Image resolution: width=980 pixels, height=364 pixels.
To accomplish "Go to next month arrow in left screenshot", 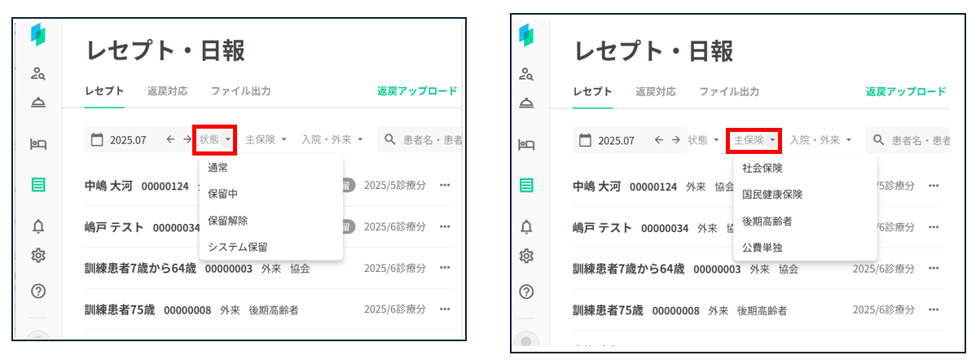I will click(187, 139).
